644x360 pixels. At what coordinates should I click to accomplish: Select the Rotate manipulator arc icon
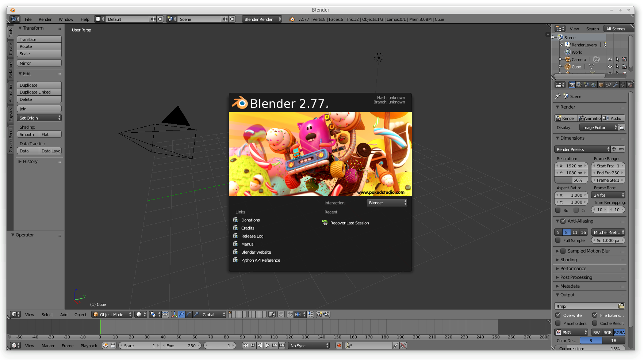coord(189,314)
